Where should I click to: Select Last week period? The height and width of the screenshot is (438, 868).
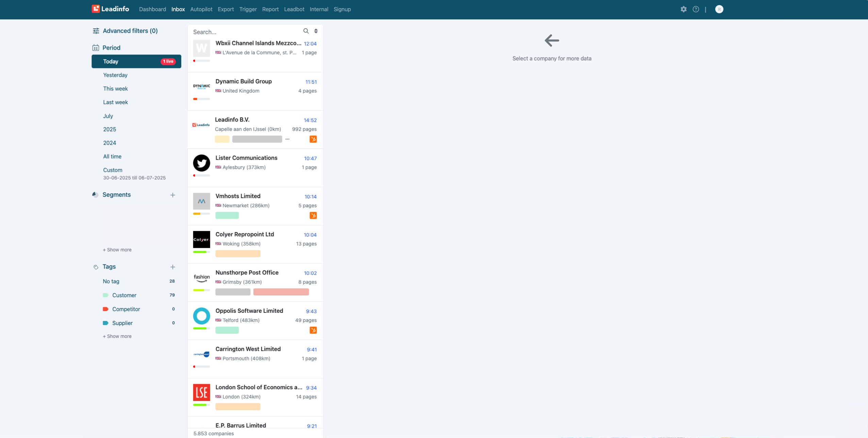pyautogui.click(x=116, y=102)
